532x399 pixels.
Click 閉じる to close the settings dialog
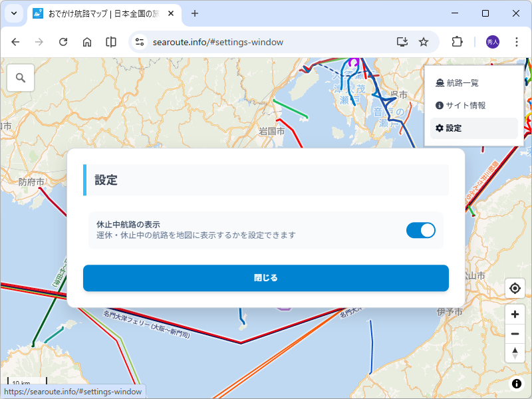(x=266, y=278)
